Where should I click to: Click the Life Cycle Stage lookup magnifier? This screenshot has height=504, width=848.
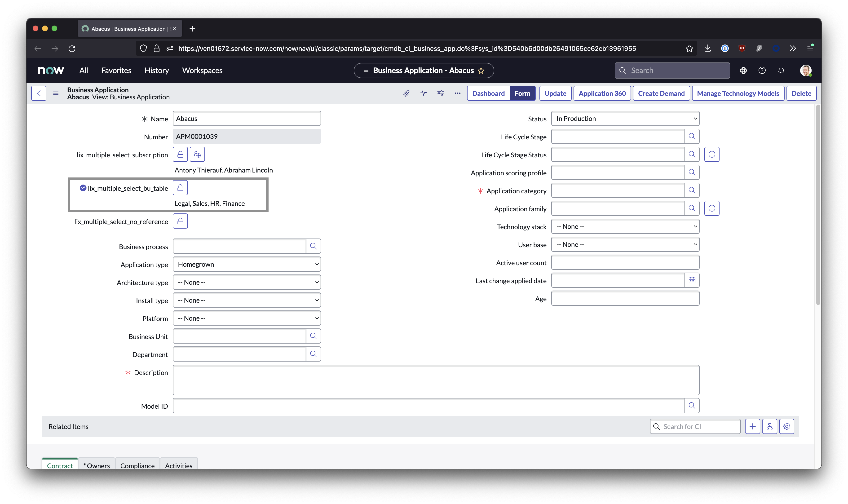pyautogui.click(x=692, y=137)
